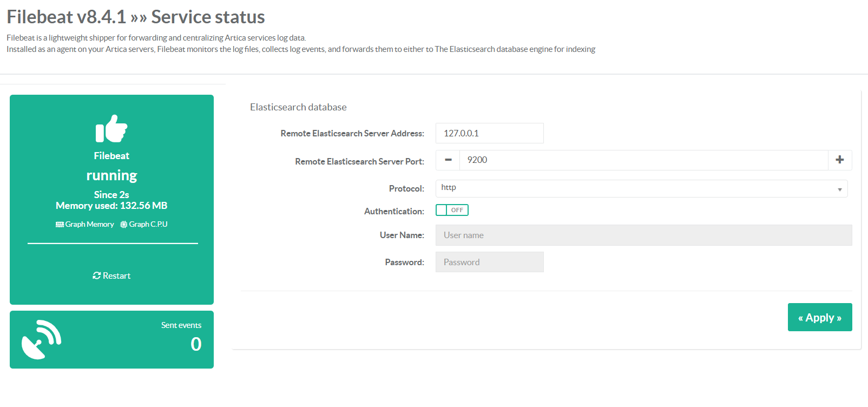
Task: Click the thumbs-up Filebeat status icon
Action: pos(111,129)
